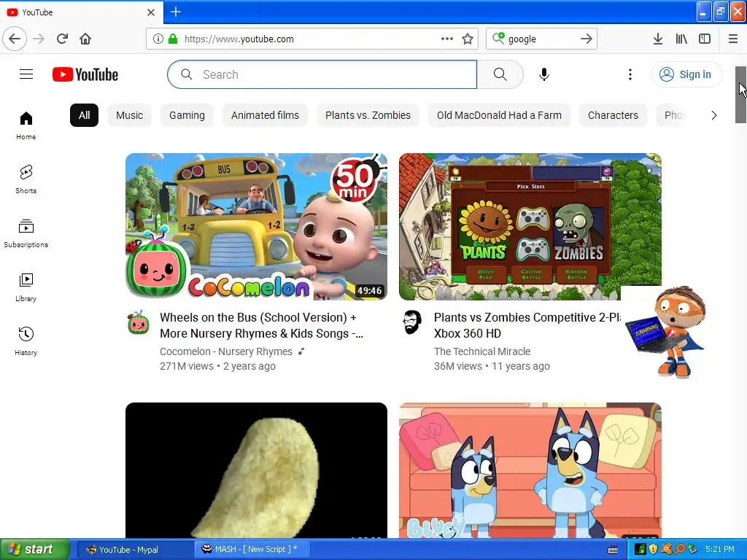Screen dimensions: 747x560
Task: Click the Sign in button
Action: [x=686, y=74]
